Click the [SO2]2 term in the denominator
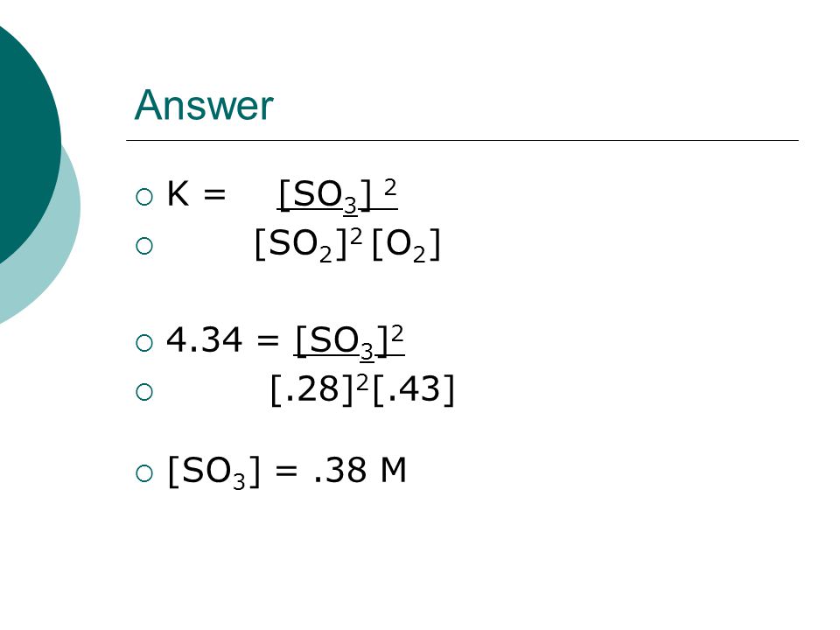This screenshot has width=840, height=630. point(309,245)
